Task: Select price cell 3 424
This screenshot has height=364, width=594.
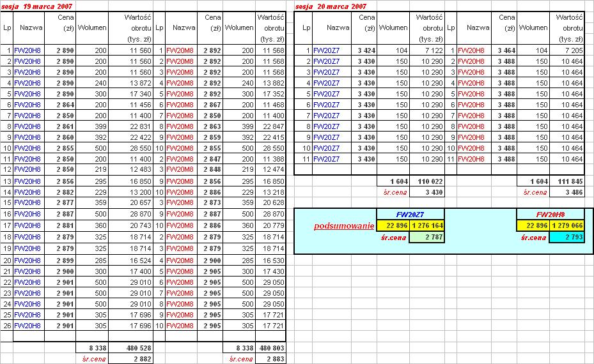Action: point(364,50)
